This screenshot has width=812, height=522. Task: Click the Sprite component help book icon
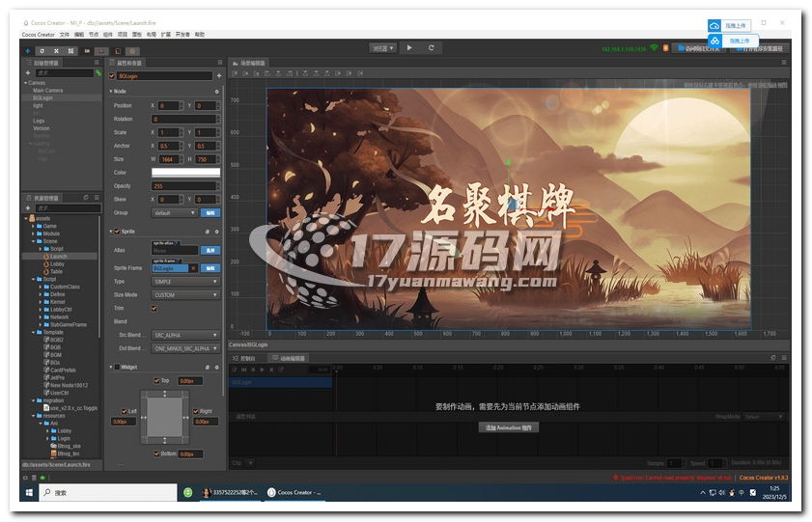pyautogui.click(x=208, y=232)
